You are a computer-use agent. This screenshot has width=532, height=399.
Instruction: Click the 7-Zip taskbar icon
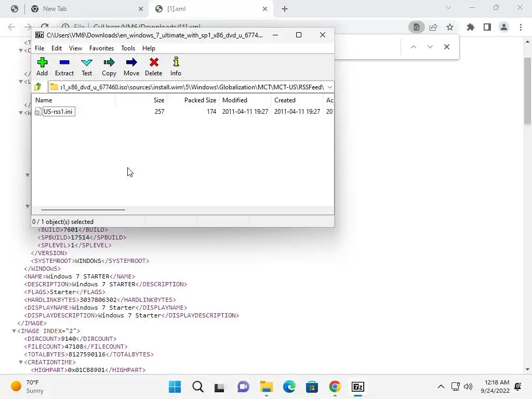(358, 387)
